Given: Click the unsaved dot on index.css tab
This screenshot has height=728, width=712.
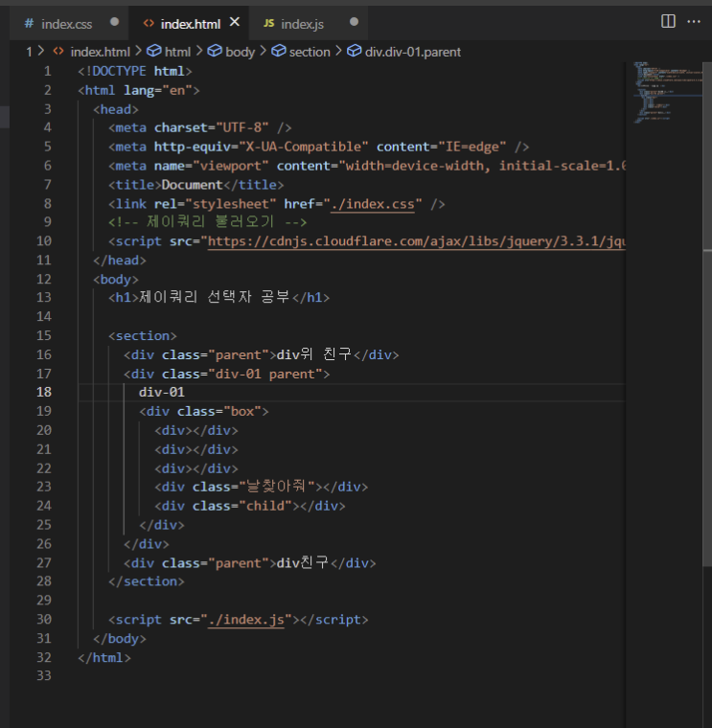Looking at the screenshot, I should (x=115, y=22).
